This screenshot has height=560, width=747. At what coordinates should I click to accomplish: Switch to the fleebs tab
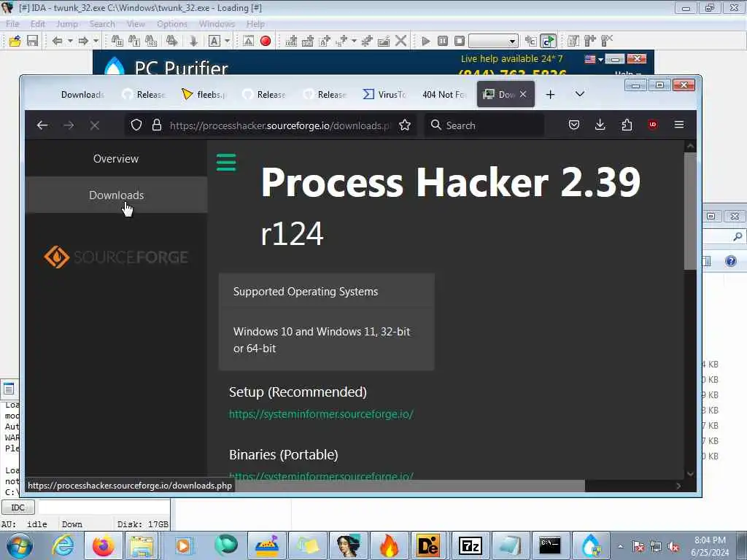[x=204, y=94]
